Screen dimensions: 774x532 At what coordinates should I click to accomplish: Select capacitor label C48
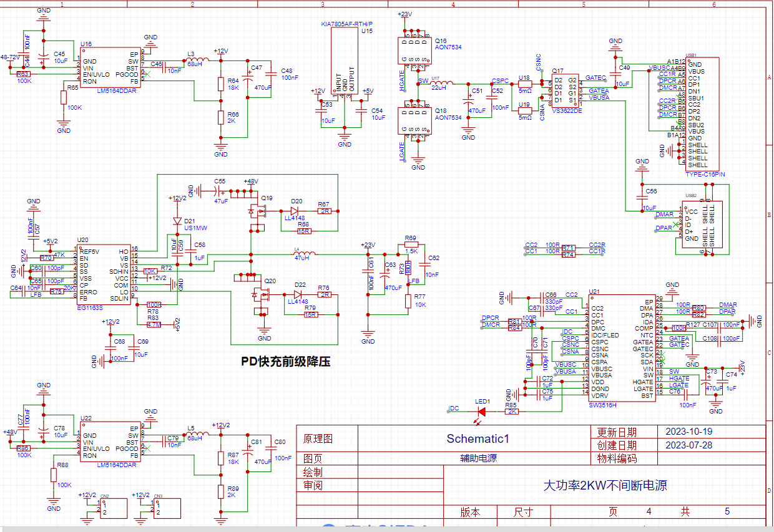point(287,71)
